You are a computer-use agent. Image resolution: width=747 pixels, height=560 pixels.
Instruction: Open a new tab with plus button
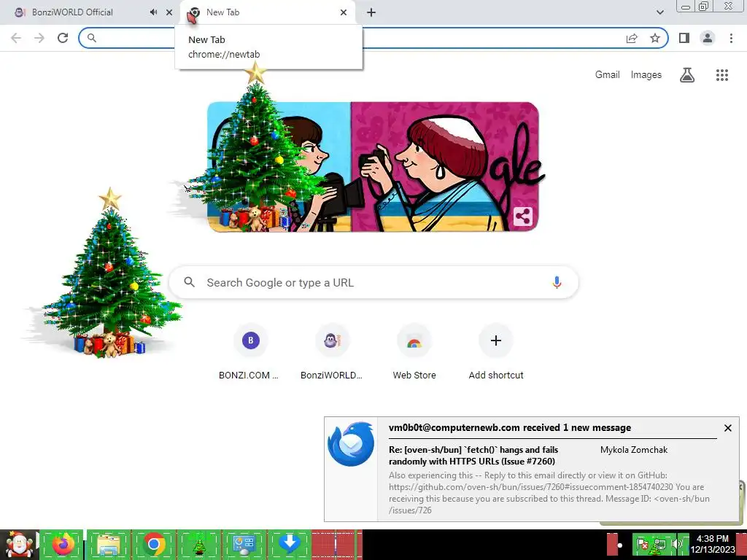pos(371,12)
